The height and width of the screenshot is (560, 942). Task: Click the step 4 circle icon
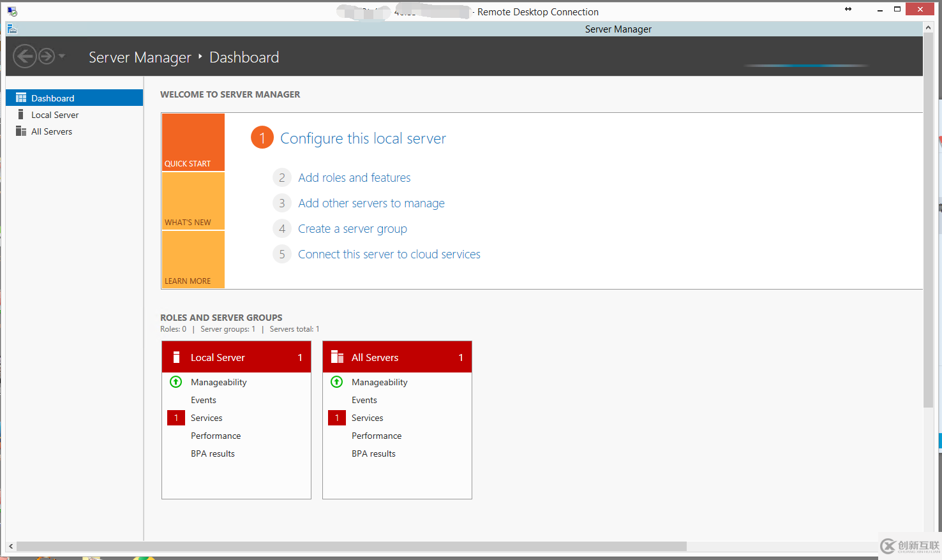[x=282, y=228]
